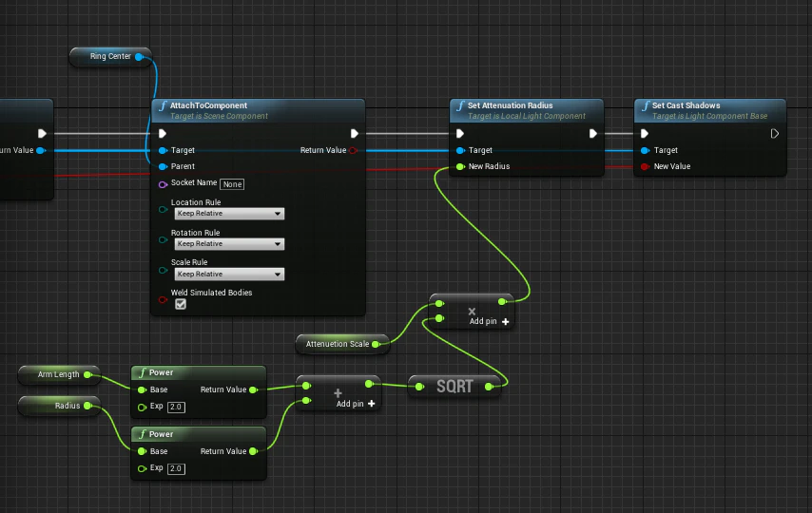Click the Attenuetion Scale output pin
This screenshot has width=812, height=513.
376,344
